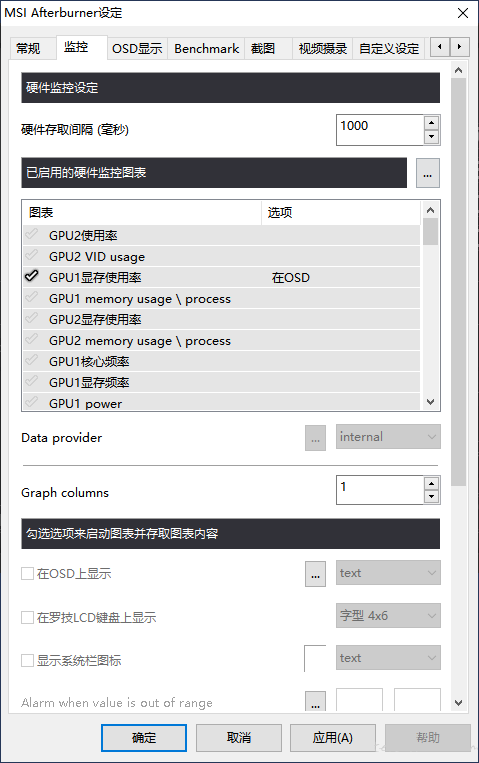The width and height of the screenshot is (479, 763).
Task: Click the 确定 button
Action: (x=144, y=738)
